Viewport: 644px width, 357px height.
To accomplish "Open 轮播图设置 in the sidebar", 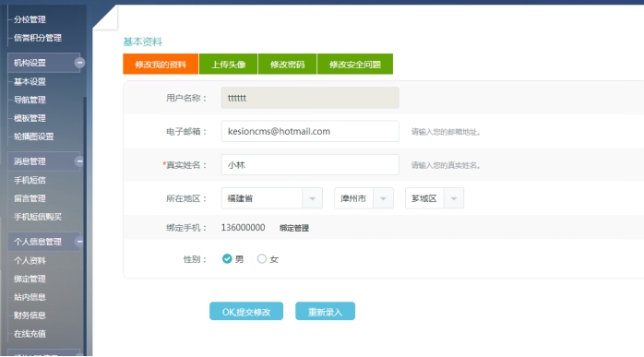I will (x=34, y=137).
